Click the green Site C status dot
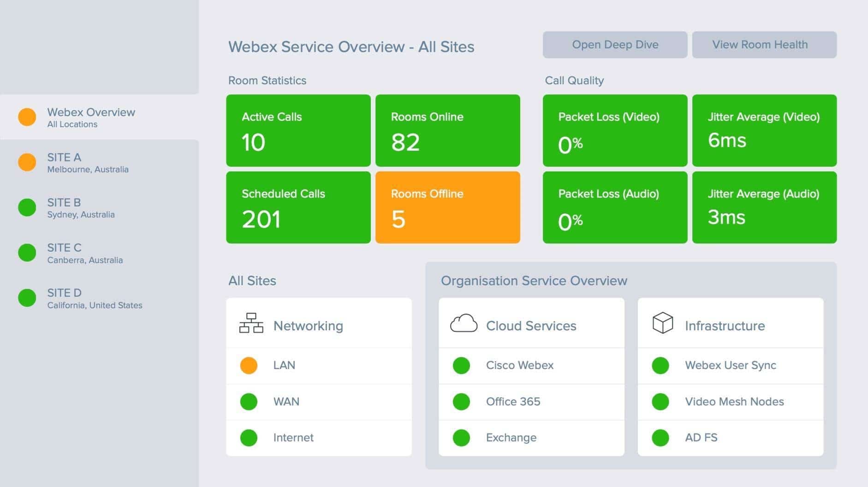 (27, 253)
